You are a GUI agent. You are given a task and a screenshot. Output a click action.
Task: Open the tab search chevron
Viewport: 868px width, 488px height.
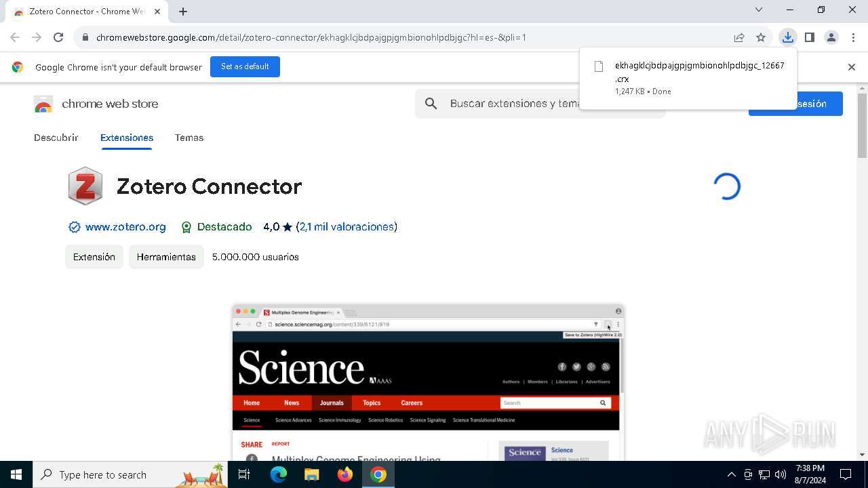(x=759, y=9)
